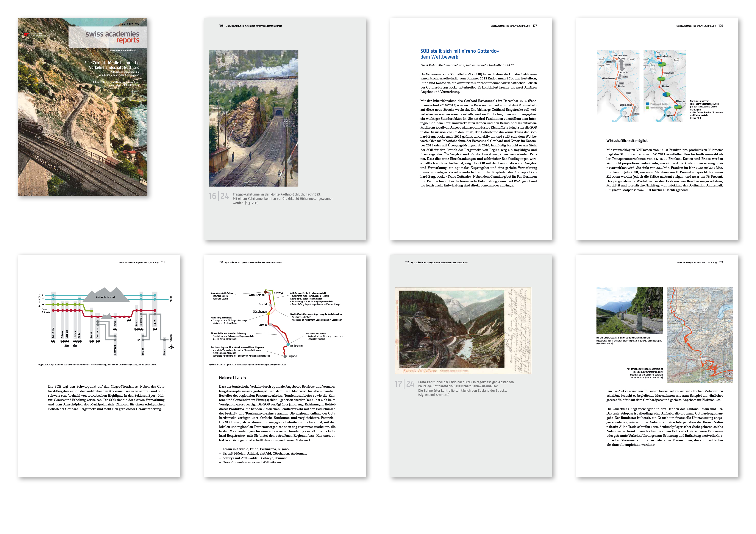Click page number 107 in the header
The width and height of the screenshot is (756, 534).
[535, 26]
